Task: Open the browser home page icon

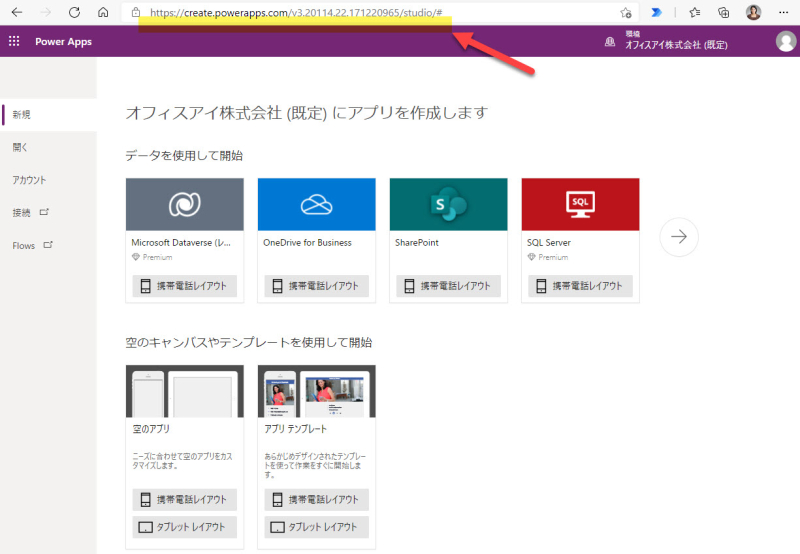Action: click(103, 12)
